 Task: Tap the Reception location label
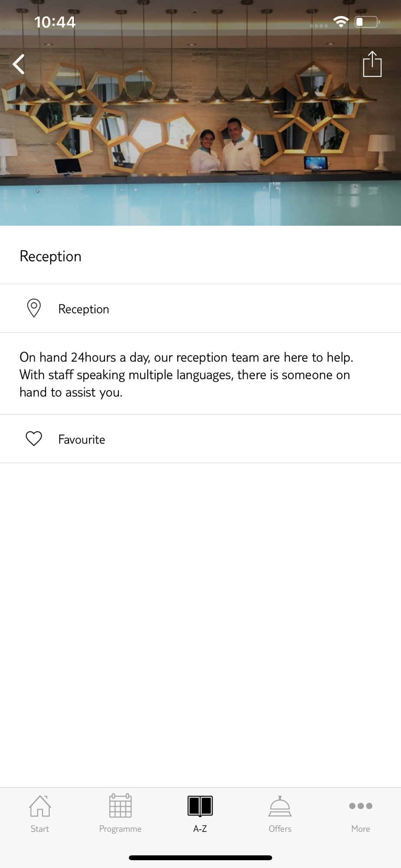84,309
